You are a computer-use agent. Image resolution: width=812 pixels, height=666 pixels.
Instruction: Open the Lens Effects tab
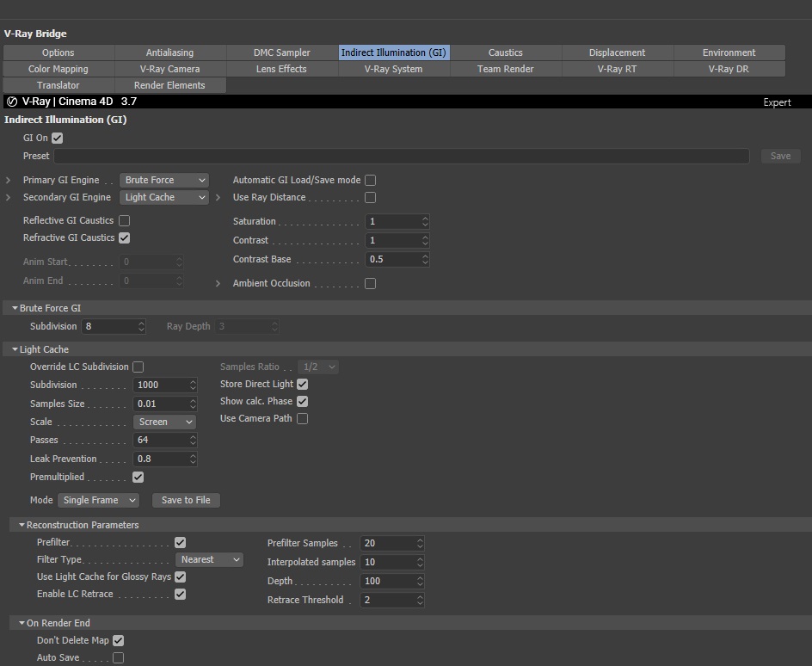(282, 69)
